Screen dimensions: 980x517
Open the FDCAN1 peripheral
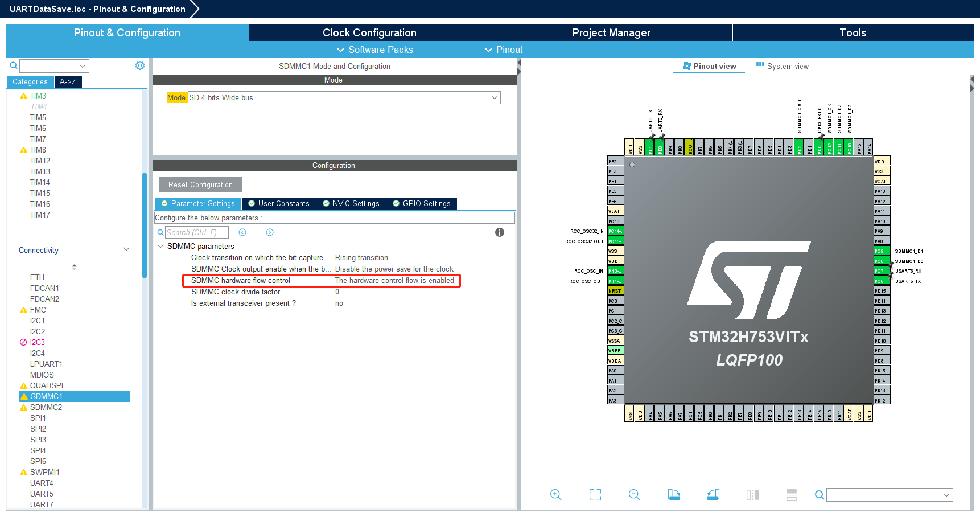click(44, 289)
